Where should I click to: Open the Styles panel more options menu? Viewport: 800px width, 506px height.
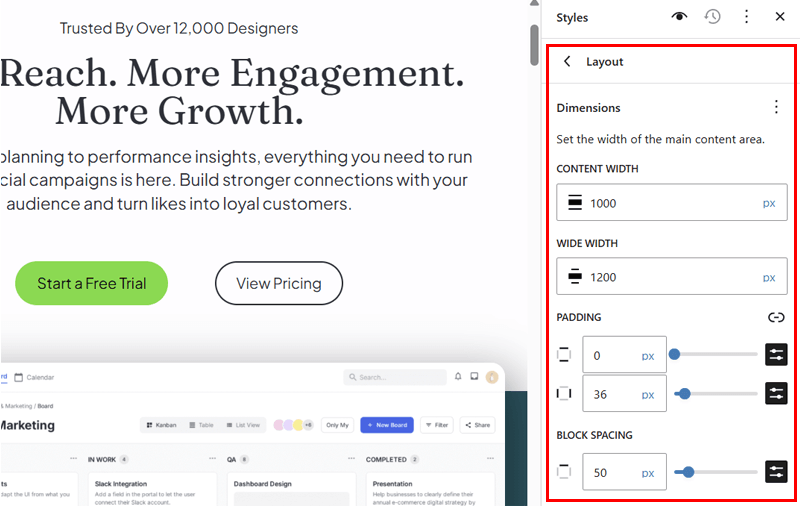[x=746, y=17]
